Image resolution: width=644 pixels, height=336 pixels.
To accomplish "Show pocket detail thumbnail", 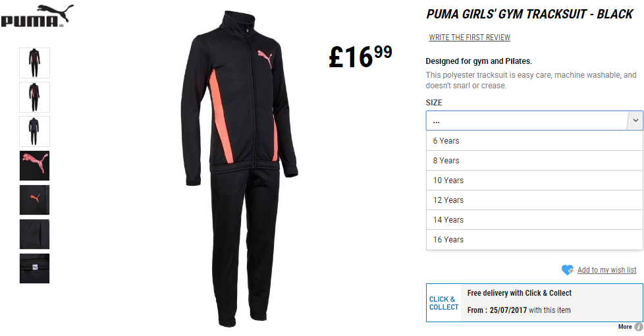I will 34,234.
